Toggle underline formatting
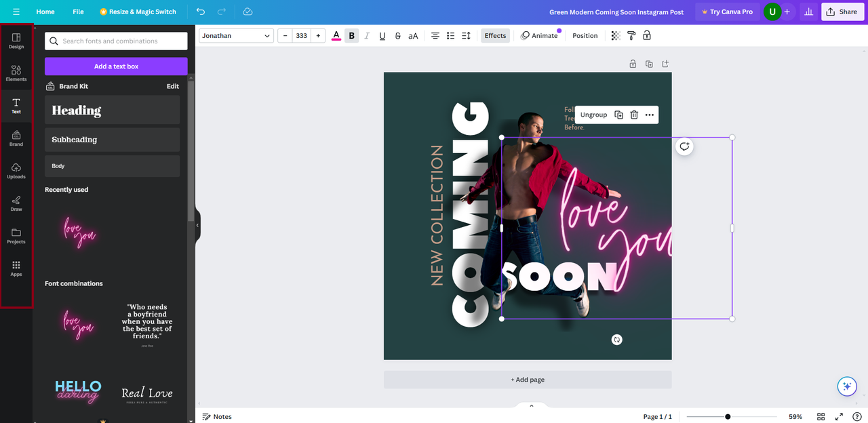 tap(382, 36)
